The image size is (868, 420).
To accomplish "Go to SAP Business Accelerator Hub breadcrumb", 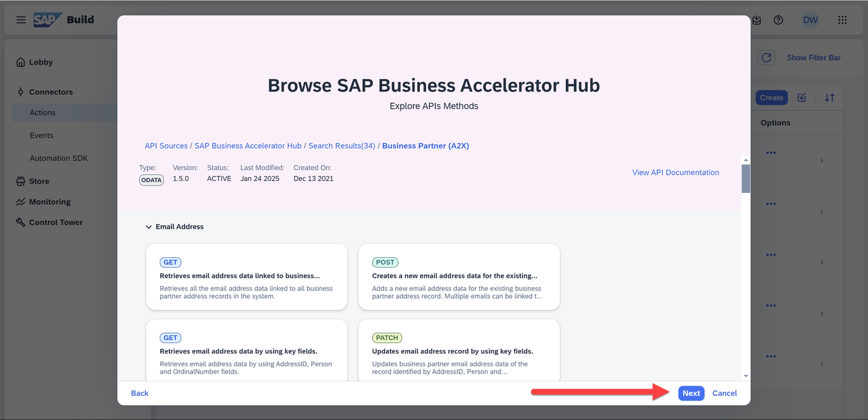I will (248, 146).
